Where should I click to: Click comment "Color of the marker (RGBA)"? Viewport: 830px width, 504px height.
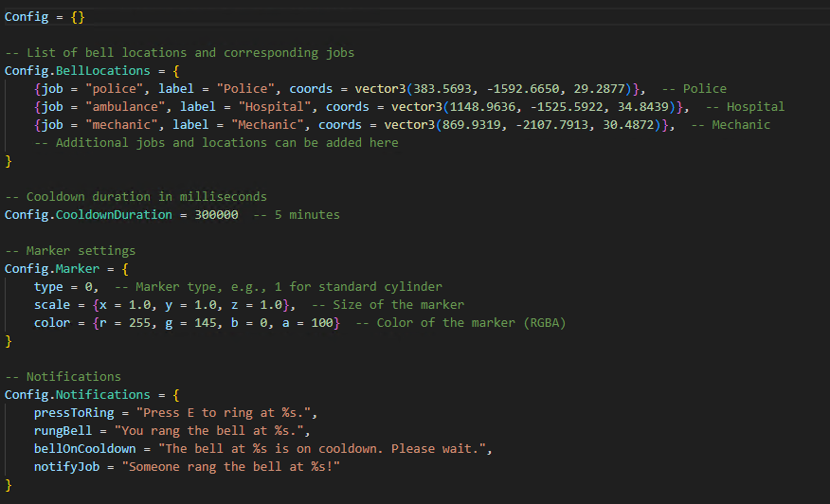[471, 323]
